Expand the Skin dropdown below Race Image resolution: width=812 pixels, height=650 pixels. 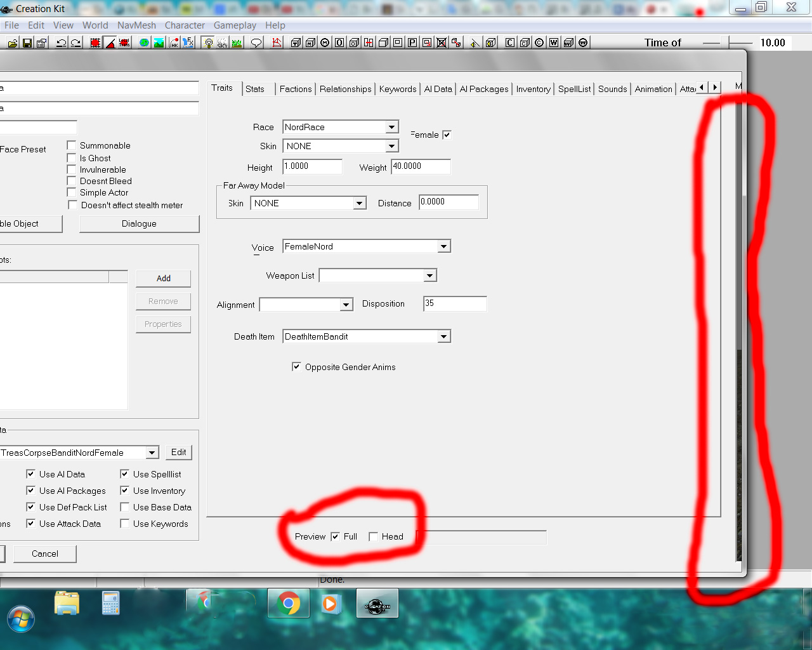click(x=392, y=146)
